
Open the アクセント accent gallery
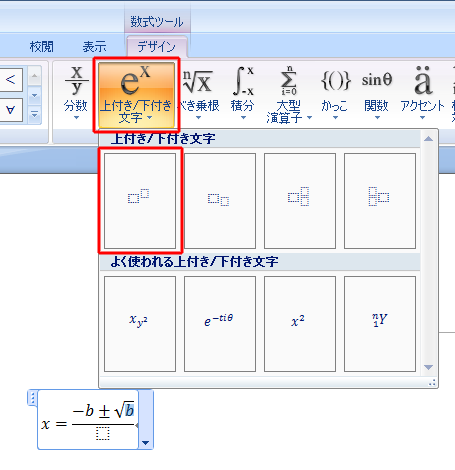tap(422, 94)
